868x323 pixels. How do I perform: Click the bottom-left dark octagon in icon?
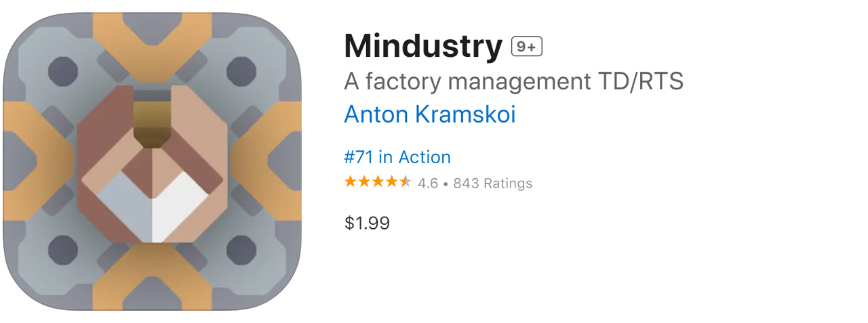click(x=63, y=249)
